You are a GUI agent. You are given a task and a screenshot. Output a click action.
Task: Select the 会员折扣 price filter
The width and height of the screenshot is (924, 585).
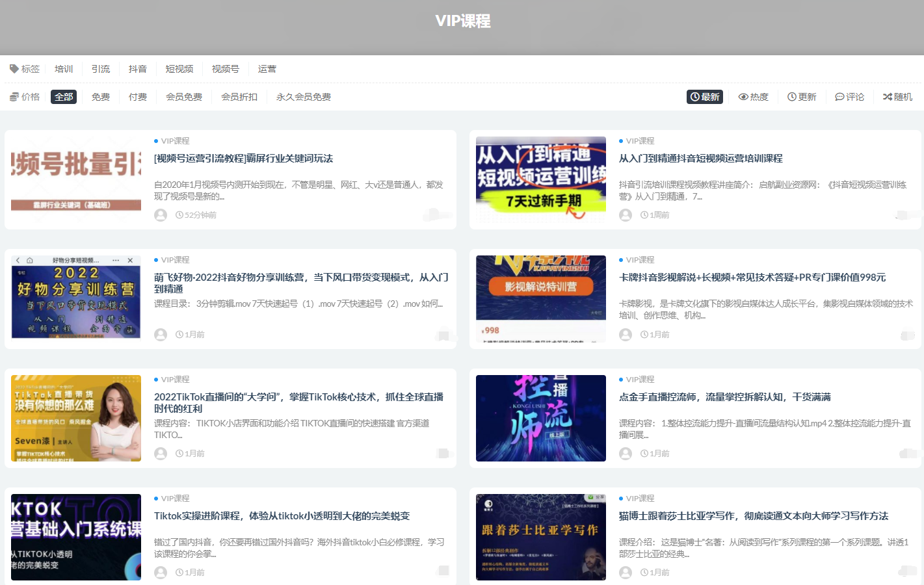point(239,97)
